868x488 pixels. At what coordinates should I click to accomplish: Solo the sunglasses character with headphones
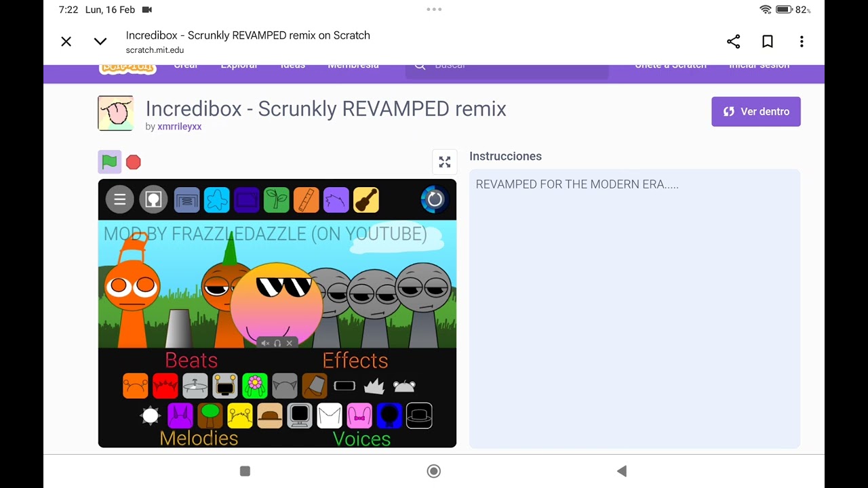click(x=277, y=344)
